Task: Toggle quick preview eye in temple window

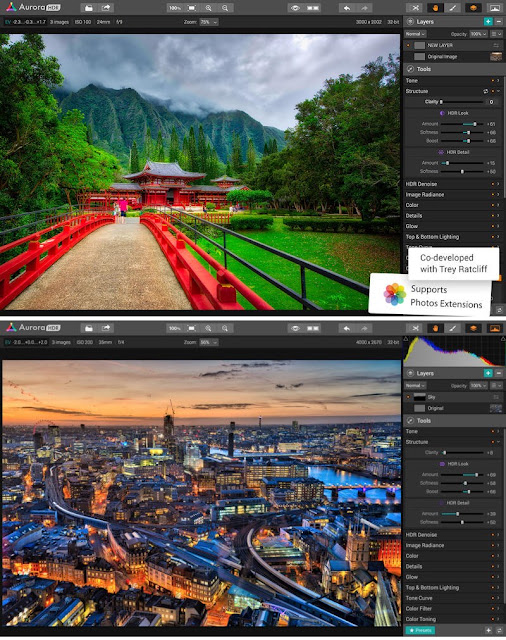Action: pyautogui.click(x=295, y=8)
